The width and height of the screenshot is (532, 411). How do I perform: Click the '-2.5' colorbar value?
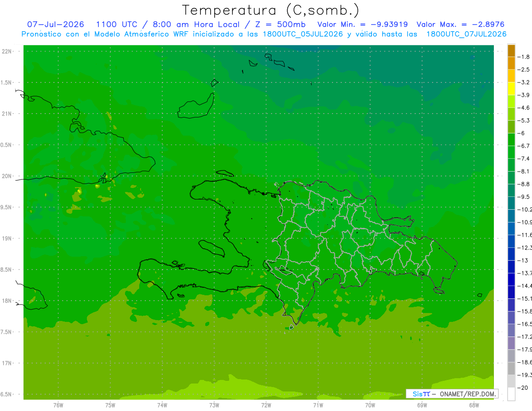(x=524, y=70)
